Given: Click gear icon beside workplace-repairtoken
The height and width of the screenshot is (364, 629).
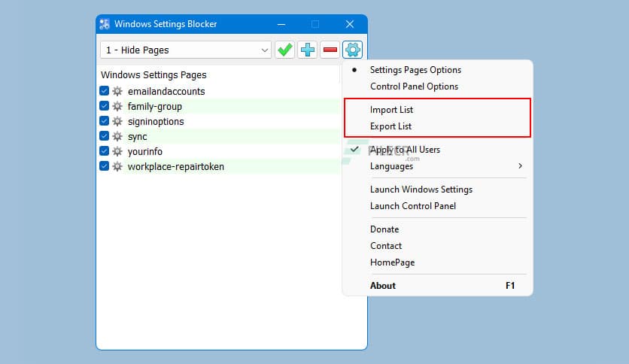Looking at the screenshot, I should [x=117, y=166].
